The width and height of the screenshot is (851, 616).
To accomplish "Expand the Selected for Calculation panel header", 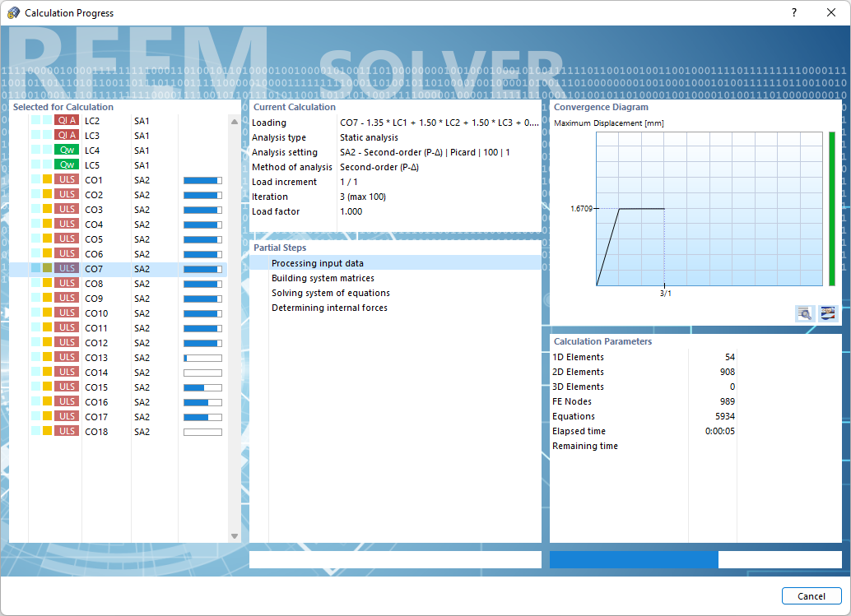I will tap(63, 107).
